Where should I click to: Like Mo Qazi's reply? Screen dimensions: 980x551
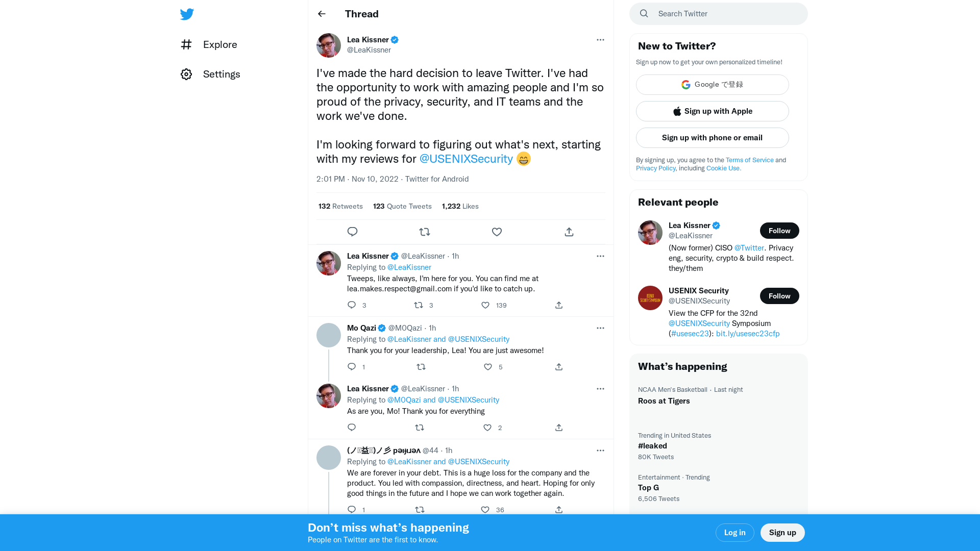487,367
